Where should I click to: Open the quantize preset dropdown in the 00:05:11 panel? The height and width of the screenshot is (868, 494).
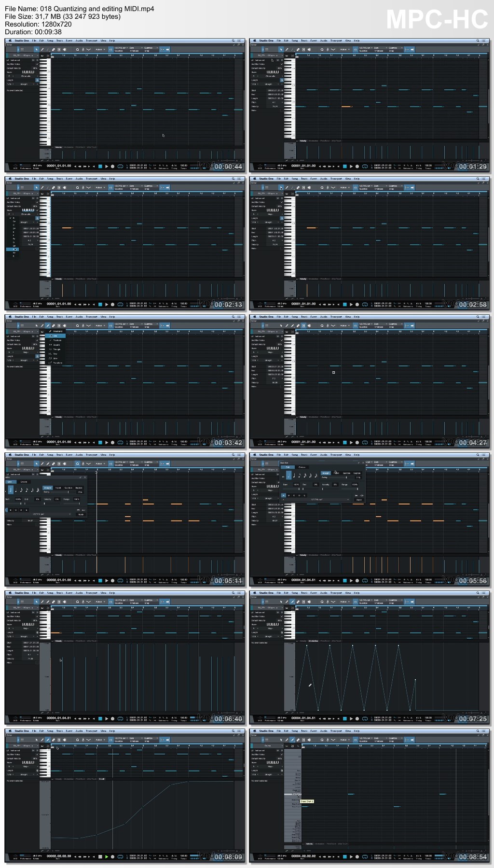(39, 514)
